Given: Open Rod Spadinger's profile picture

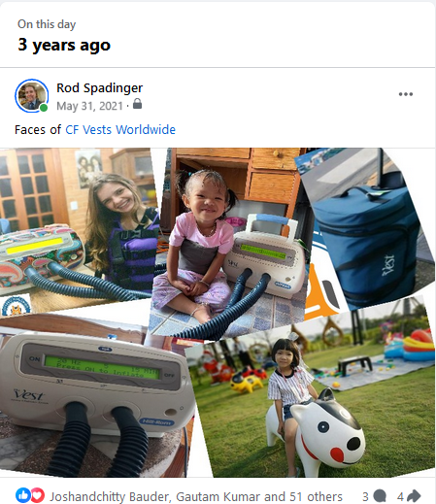Looking at the screenshot, I should coord(31,96).
